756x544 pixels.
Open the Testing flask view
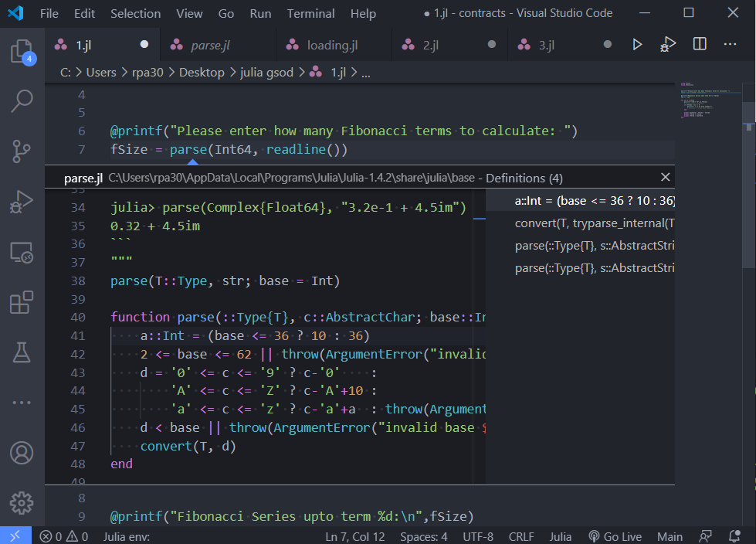pyautogui.click(x=22, y=352)
